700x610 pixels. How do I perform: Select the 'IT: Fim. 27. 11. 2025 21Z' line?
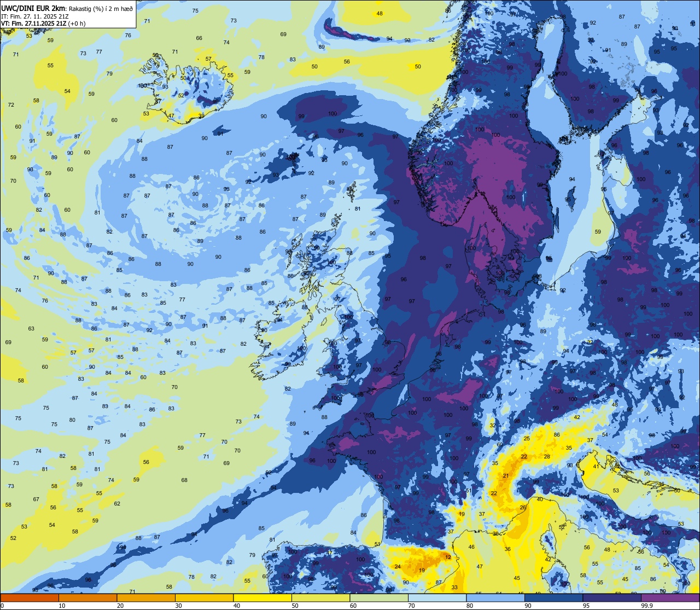point(35,16)
